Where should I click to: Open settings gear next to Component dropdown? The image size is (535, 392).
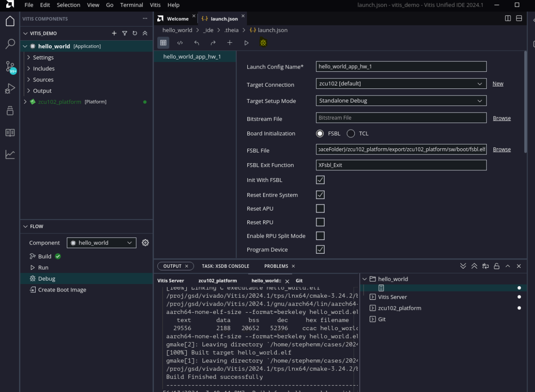click(145, 243)
